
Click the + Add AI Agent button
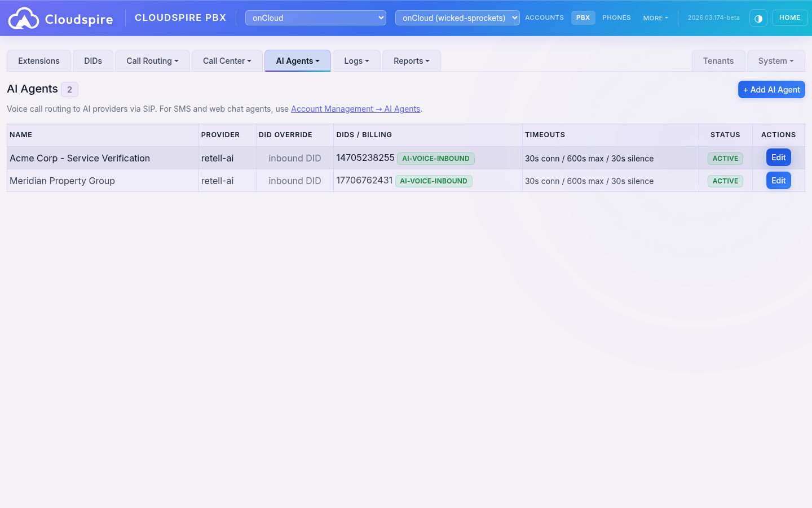tap(771, 89)
